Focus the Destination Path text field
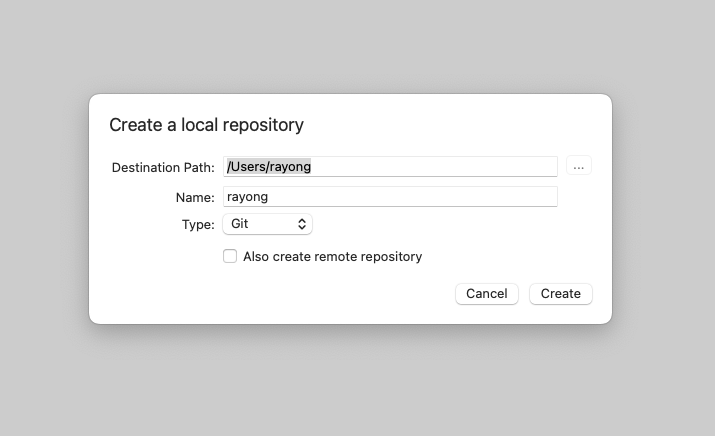This screenshot has width=715, height=436. coord(390,166)
